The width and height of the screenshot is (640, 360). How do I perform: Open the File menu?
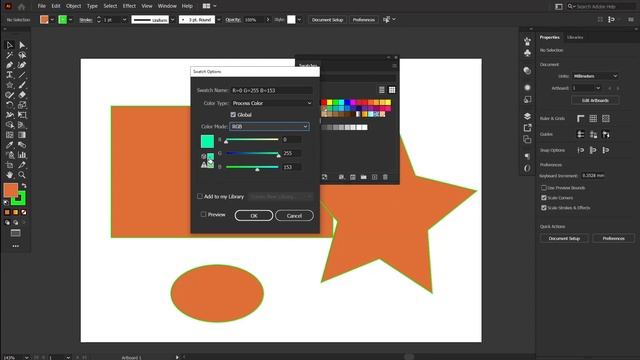(x=42, y=6)
